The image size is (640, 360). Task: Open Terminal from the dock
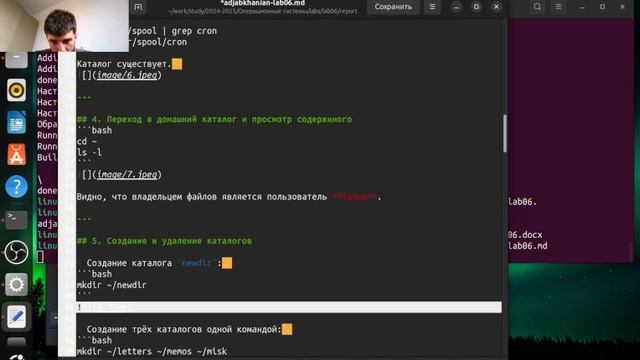click(x=16, y=219)
